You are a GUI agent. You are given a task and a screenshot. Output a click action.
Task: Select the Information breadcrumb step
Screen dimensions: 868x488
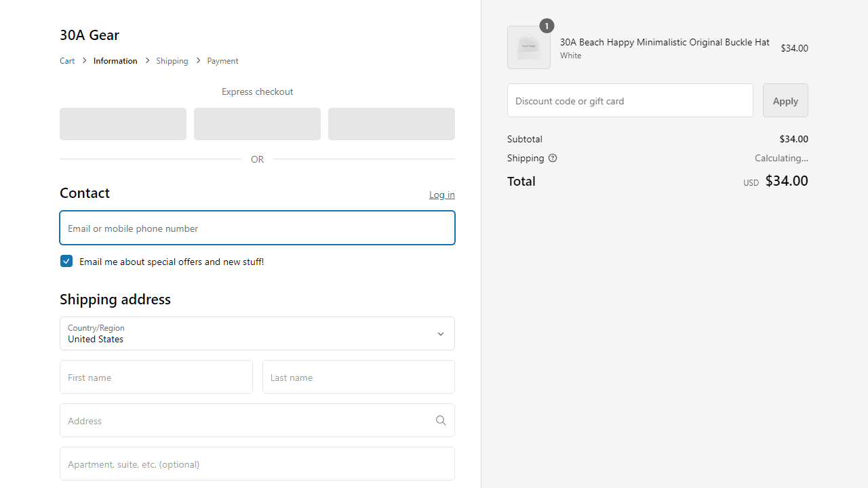click(x=115, y=61)
